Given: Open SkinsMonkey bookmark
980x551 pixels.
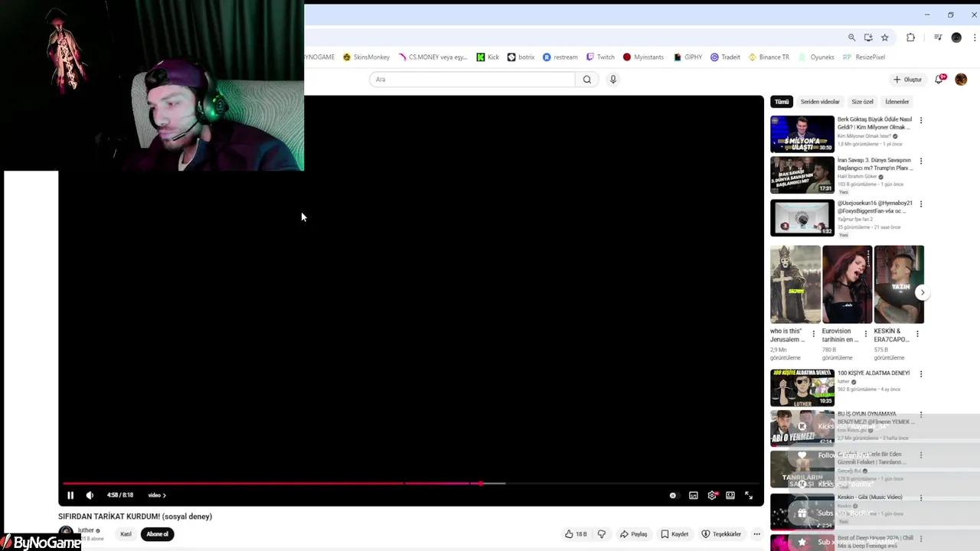Looking at the screenshot, I should [x=367, y=57].
